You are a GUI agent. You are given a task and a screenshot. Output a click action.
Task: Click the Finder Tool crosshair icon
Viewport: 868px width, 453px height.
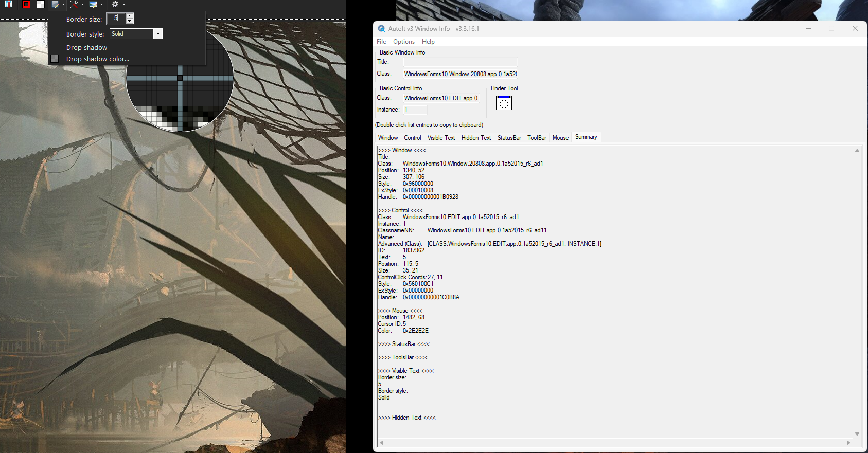tap(504, 103)
